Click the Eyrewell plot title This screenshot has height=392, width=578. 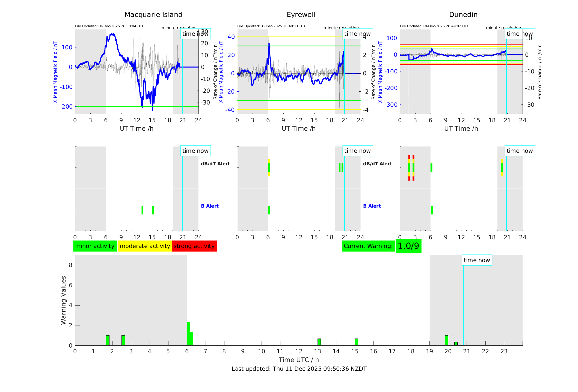tap(301, 15)
